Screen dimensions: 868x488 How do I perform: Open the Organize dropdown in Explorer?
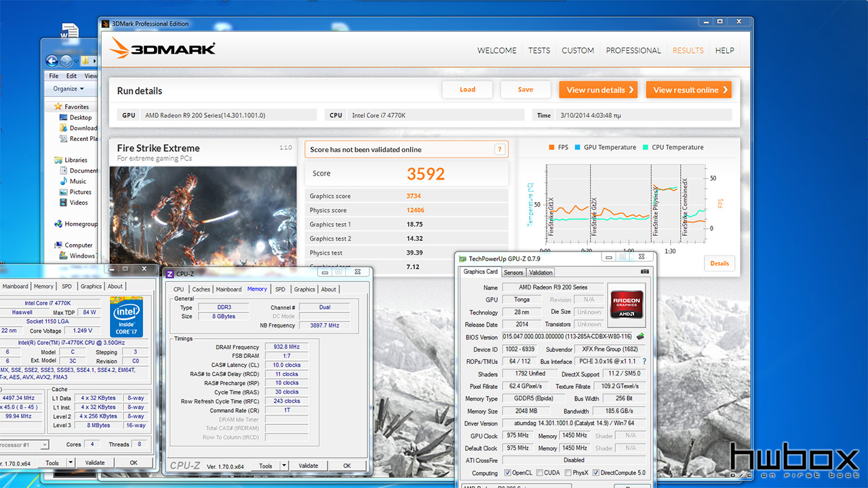pos(68,89)
